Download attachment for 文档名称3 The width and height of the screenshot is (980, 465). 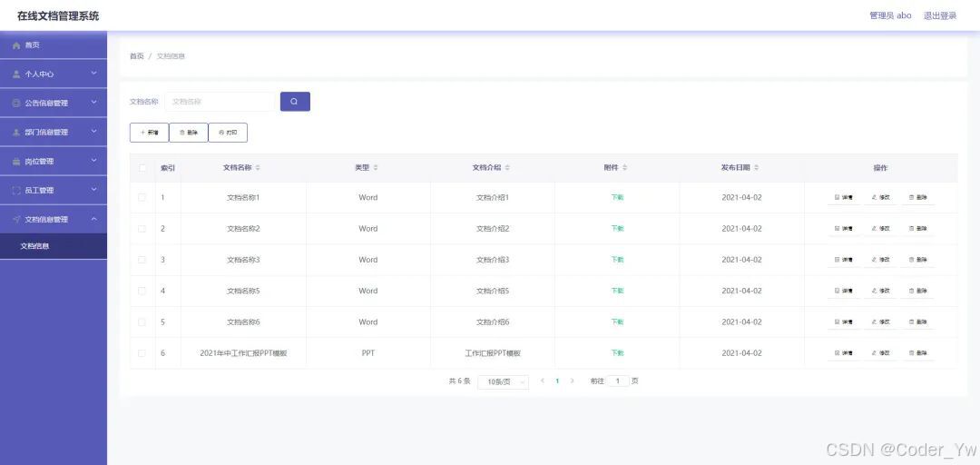pyautogui.click(x=618, y=260)
